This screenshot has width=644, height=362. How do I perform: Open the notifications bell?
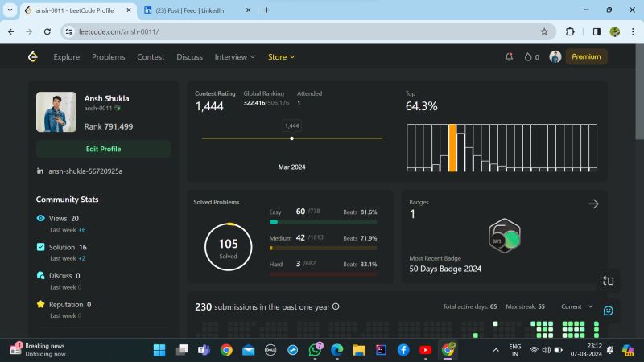(509, 56)
